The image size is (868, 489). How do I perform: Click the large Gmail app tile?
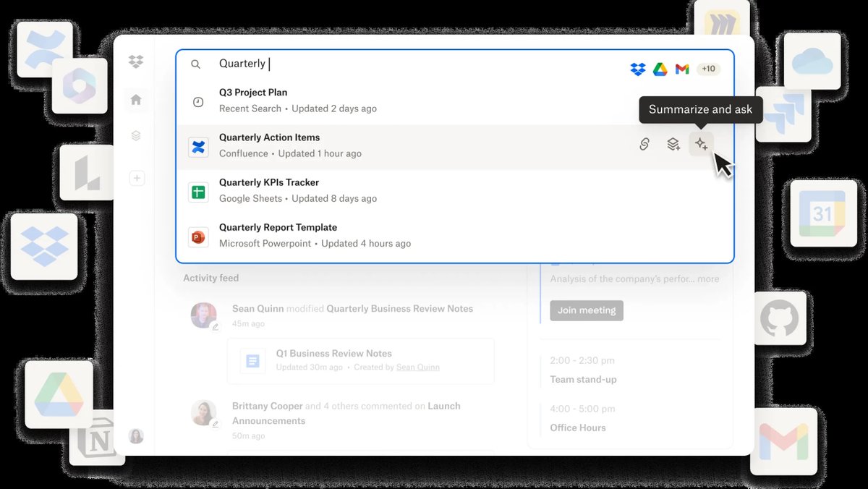tap(783, 441)
